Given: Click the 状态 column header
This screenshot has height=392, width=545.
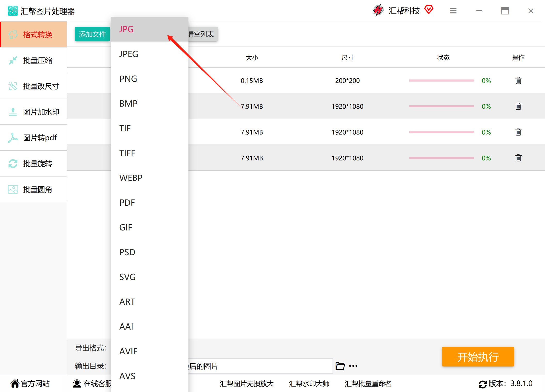Looking at the screenshot, I should click(443, 58).
